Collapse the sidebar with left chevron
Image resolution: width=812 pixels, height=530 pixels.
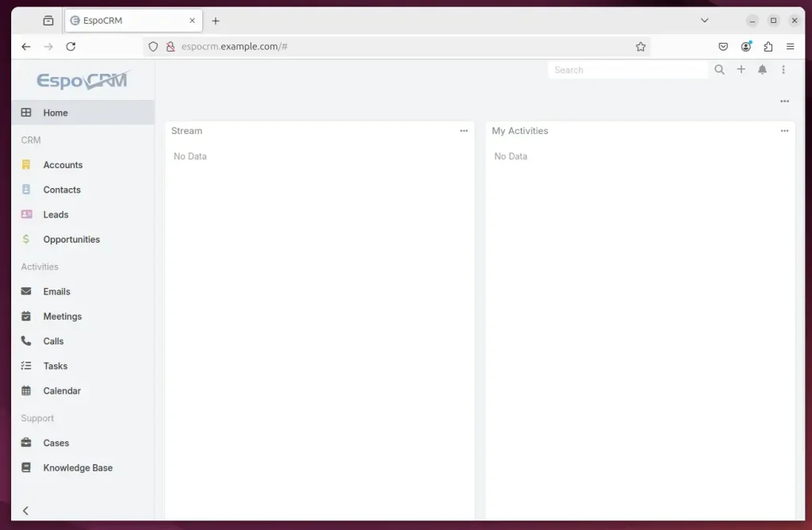(x=25, y=511)
